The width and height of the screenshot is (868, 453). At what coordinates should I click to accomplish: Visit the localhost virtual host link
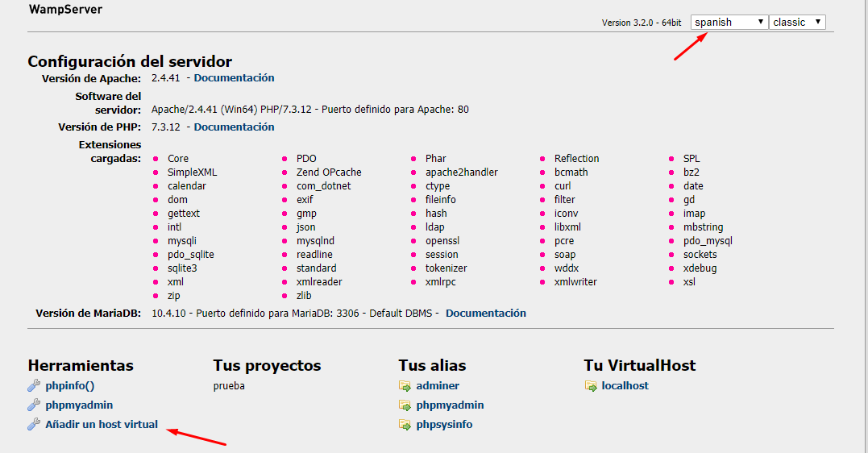(x=625, y=386)
